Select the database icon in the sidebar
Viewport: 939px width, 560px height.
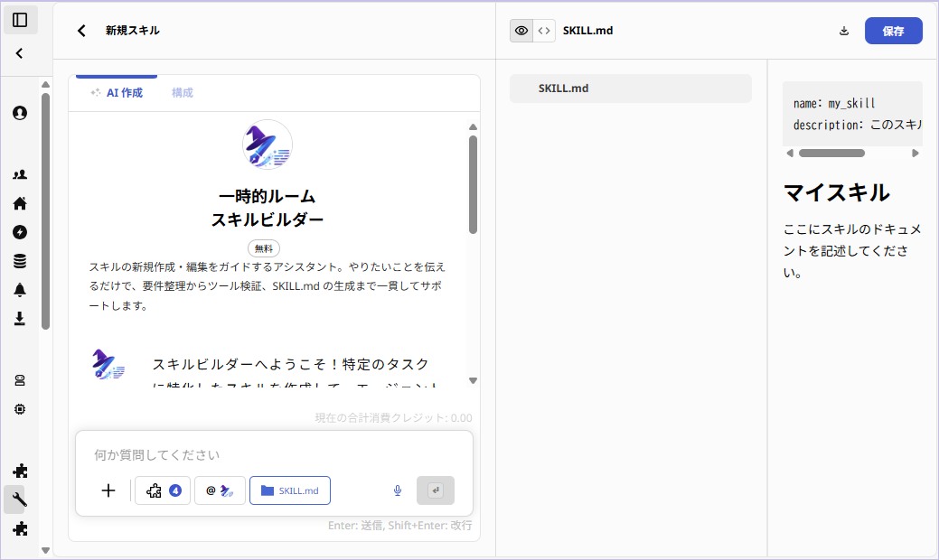click(x=19, y=261)
